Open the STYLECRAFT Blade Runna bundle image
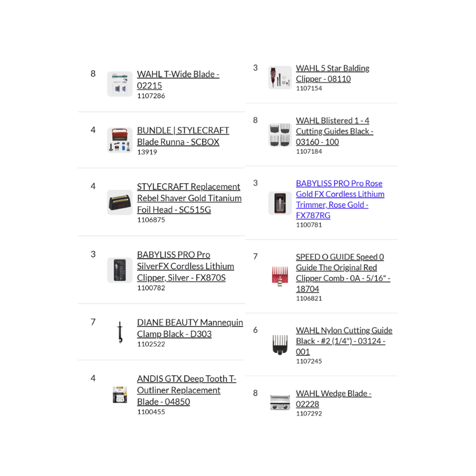 (x=120, y=140)
